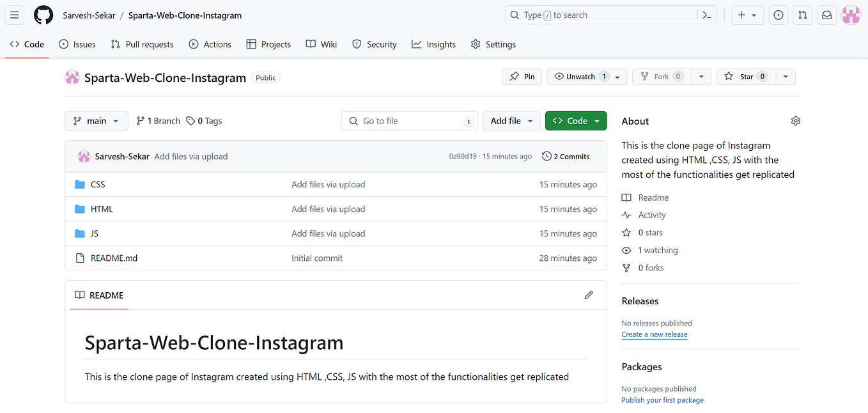Edit README with the pencil icon
Screen dimensions: 868x413
point(589,295)
